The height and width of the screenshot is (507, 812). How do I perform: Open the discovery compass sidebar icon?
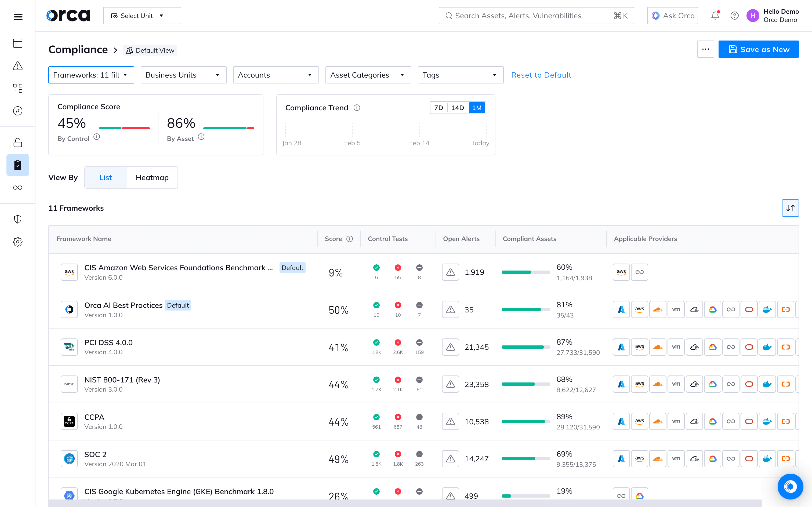pyautogui.click(x=18, y=111)
